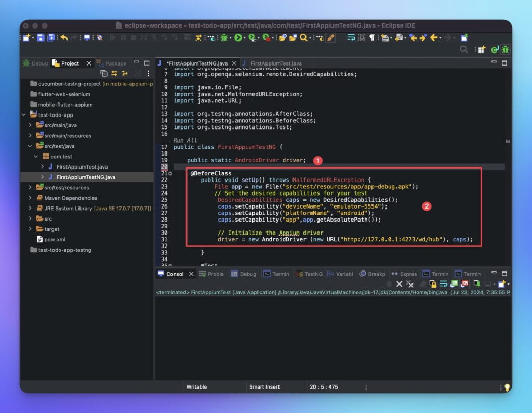
Task: Click the Coverage launch icon
Action: (252, 37)
